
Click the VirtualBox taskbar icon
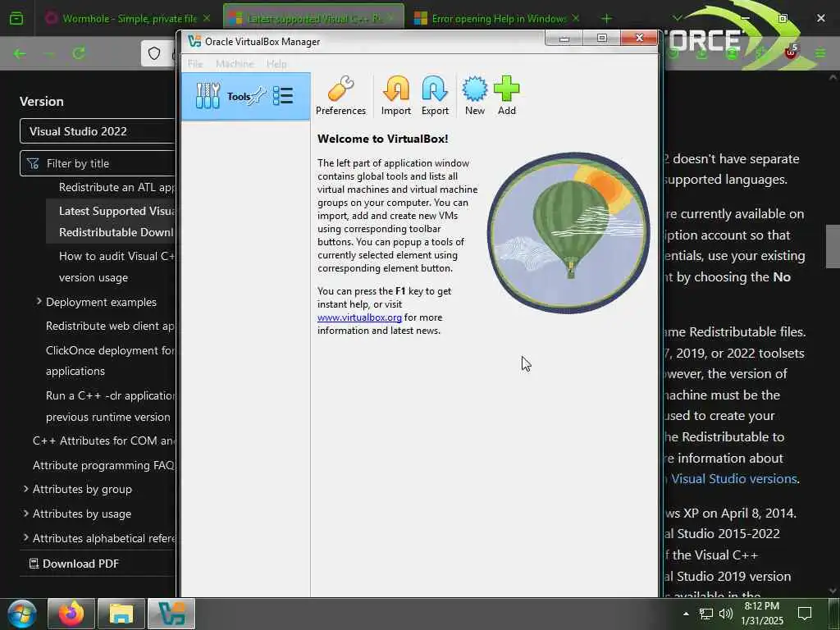(x=171, y=614)
